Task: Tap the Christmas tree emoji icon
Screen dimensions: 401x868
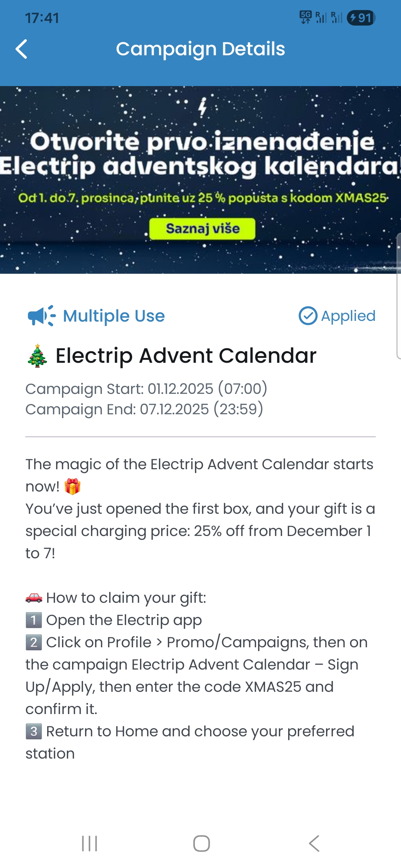Action: pos(37,356)
